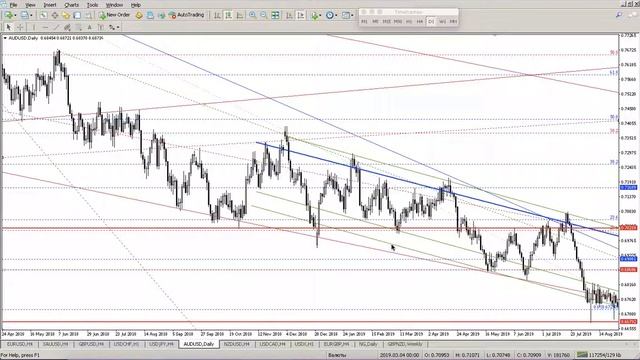Expand the Profiles dropdown arrow
Screen dimensions: 640x360
click(x=31, y=16)
